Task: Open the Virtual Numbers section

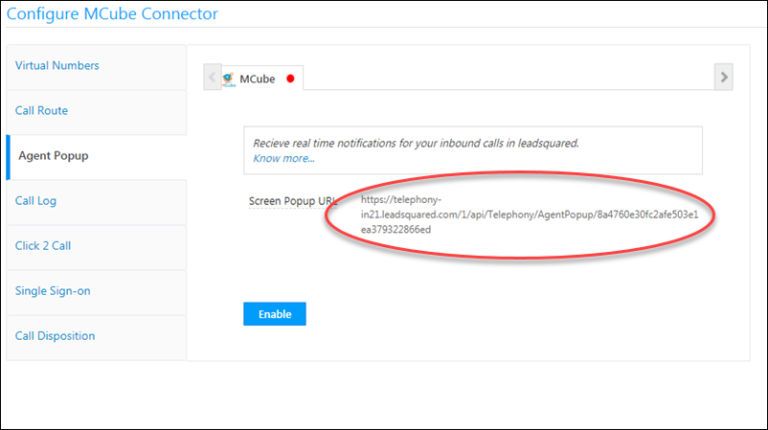Action: (57, 66)
